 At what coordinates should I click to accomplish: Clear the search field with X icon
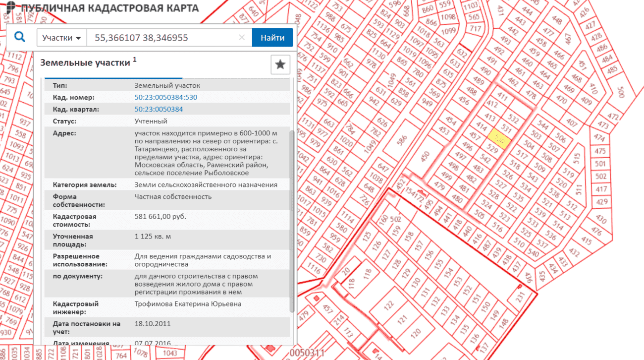tap(242, 38)
